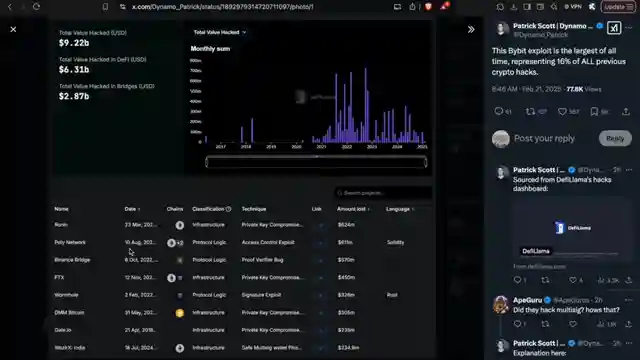Screen dimensions: 640x360
Task: View analytics on ApeGuru's tweet
Action: (607, 324)
